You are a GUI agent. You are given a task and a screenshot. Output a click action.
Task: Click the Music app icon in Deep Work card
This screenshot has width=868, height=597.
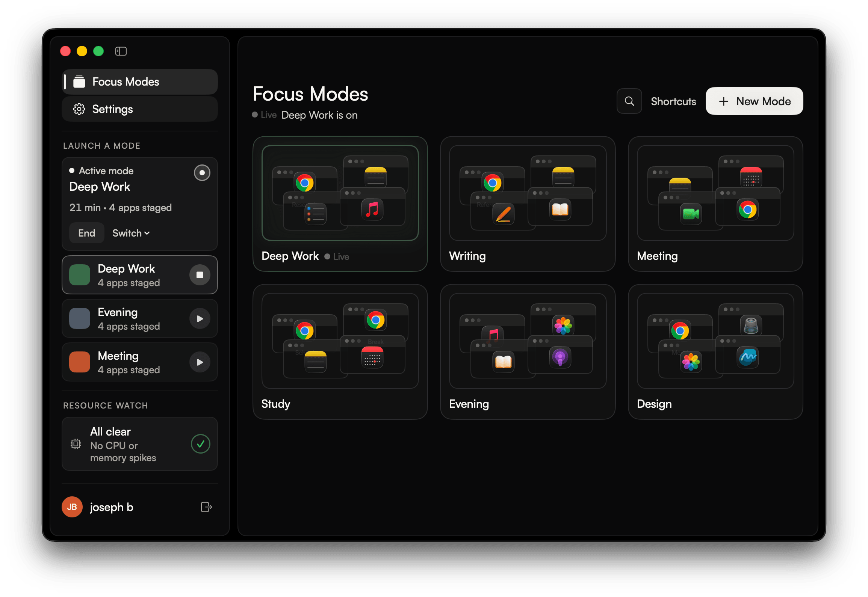coord(372,210)
